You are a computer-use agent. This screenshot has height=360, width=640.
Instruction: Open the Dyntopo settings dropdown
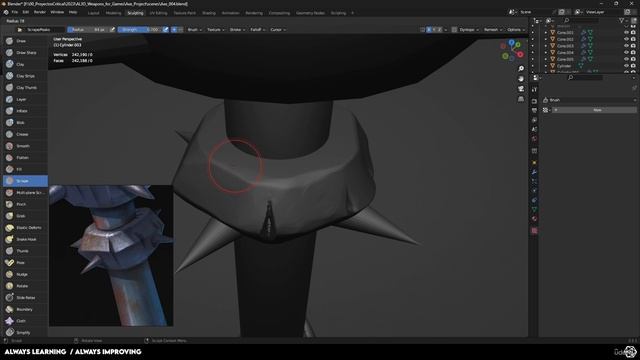469,30
